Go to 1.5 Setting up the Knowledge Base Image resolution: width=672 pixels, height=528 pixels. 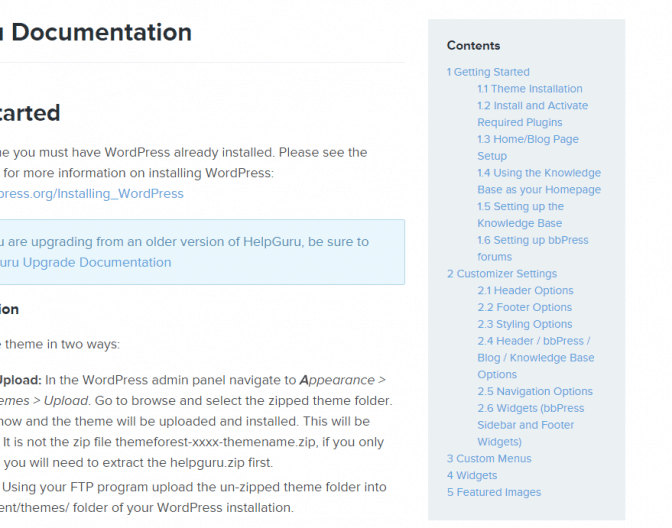(x=521, y=215)
